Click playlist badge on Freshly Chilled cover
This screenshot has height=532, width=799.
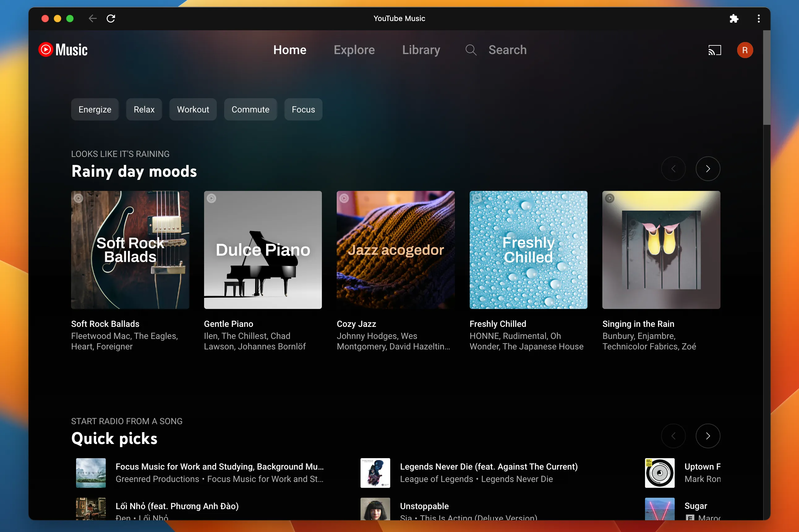477,198
